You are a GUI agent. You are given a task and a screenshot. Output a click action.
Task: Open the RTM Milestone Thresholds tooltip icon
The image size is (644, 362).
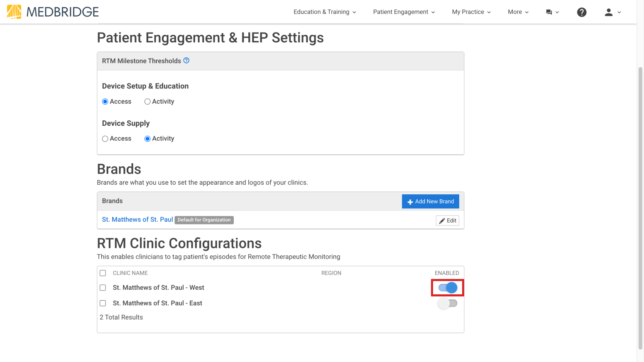[x=186, y=61]
